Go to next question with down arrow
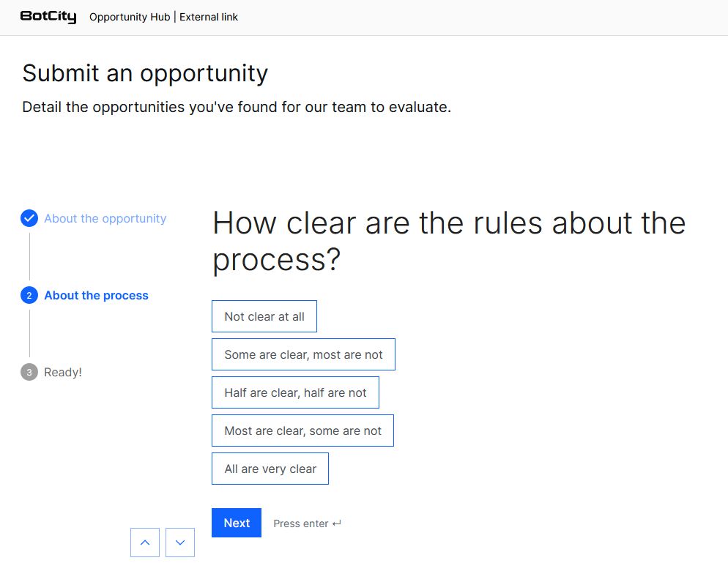The image size is (728, 574). pyautogui.click(x=180, y=543)
